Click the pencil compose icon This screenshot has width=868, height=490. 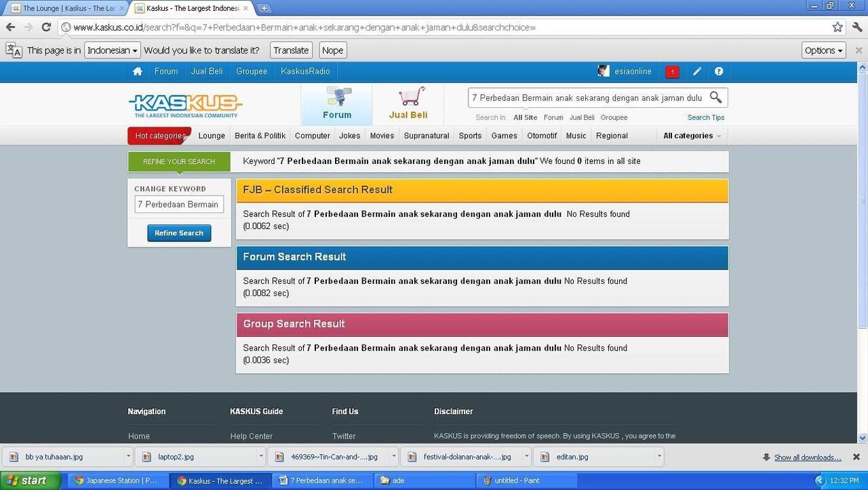pos(696,71)
